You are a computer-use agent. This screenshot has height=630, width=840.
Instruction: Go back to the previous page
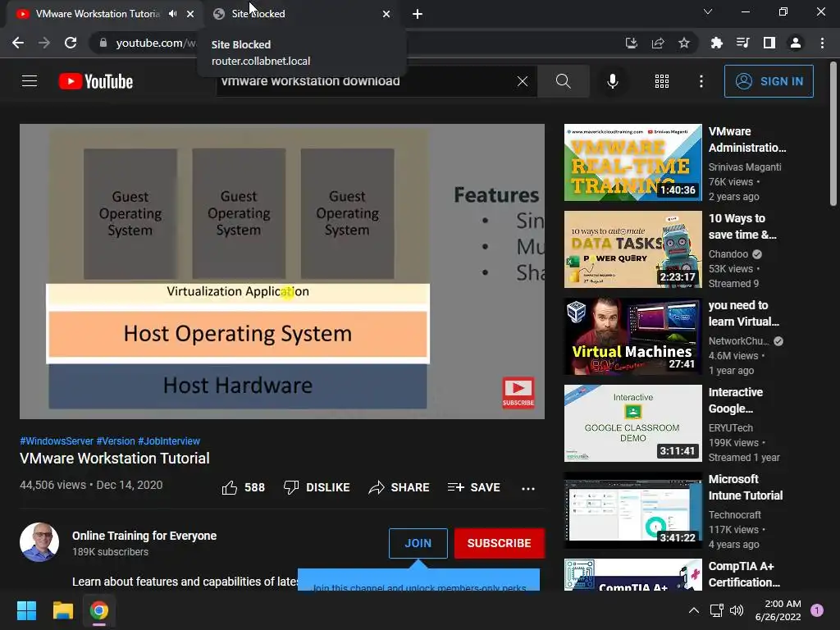click(18, 43)
